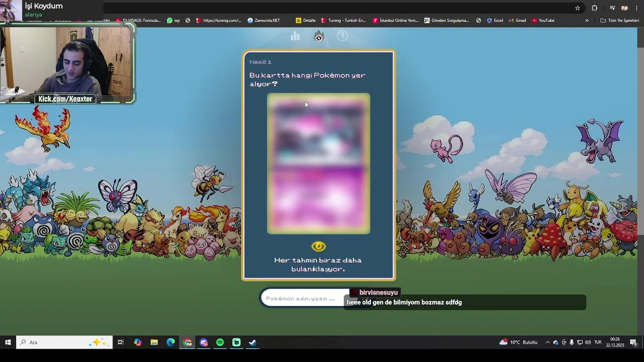Open the browser profile avatar

point(625,8)
